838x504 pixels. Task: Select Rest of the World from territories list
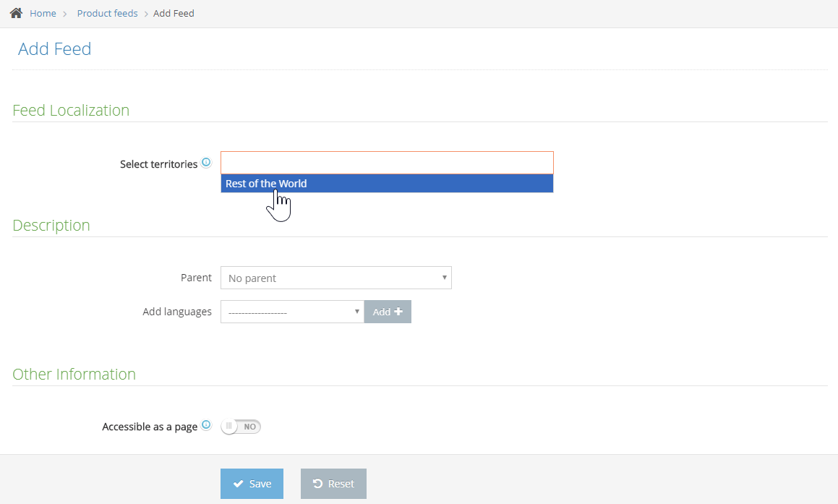387,183
